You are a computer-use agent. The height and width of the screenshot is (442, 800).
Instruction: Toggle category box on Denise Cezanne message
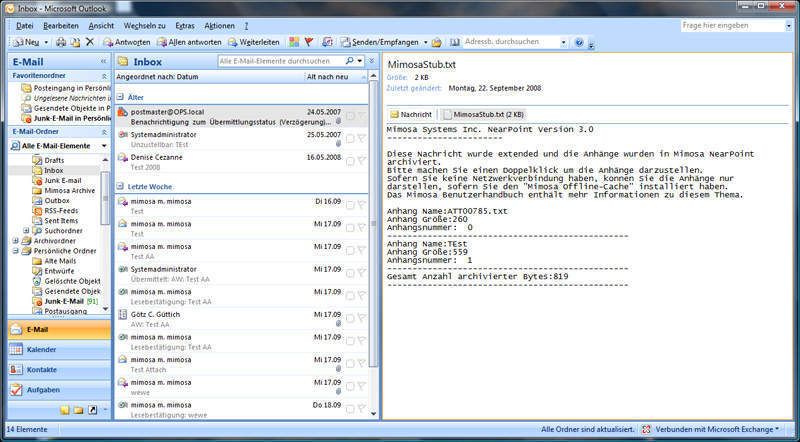[350, 161]
